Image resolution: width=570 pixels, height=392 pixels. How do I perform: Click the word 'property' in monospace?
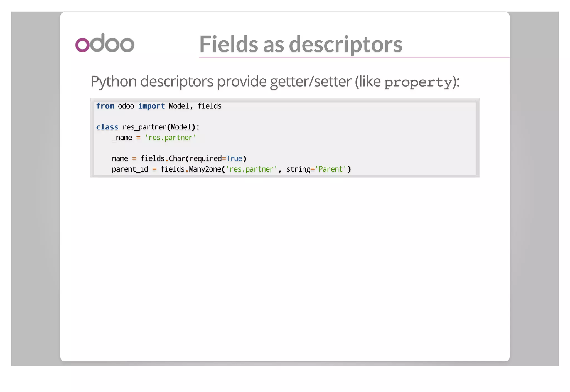[418, 82]
